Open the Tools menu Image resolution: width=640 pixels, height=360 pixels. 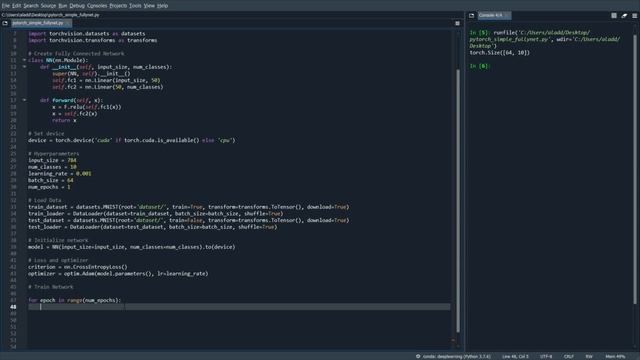[x=135, y=6]
